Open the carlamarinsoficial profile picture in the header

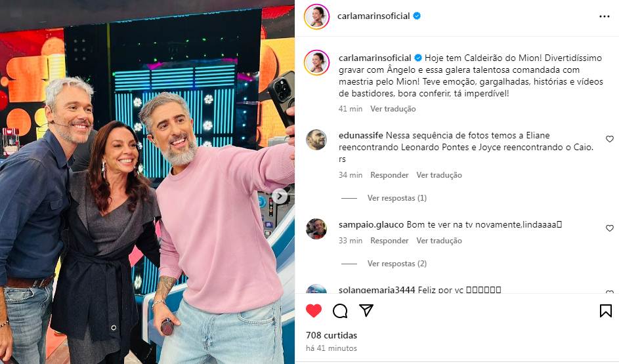[x=316, y=16]
